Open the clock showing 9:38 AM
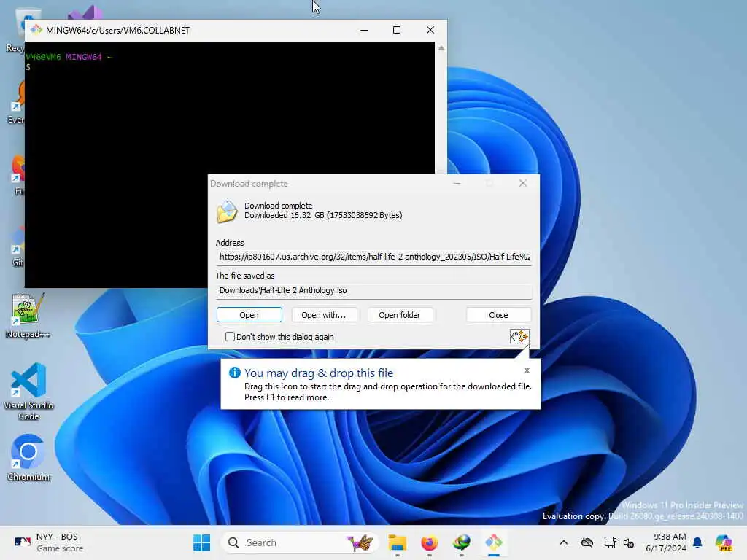Viewport: 747px width, 560px height. pos(665,542)
